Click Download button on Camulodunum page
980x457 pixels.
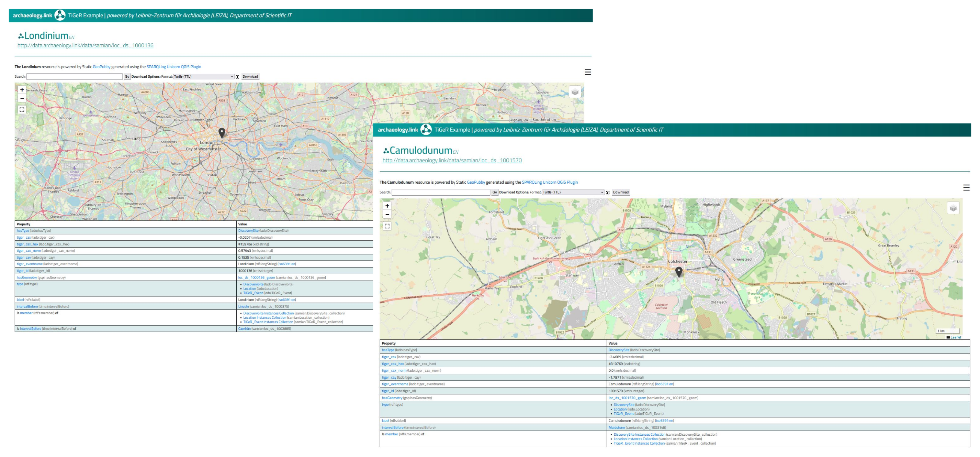[621, 192]
